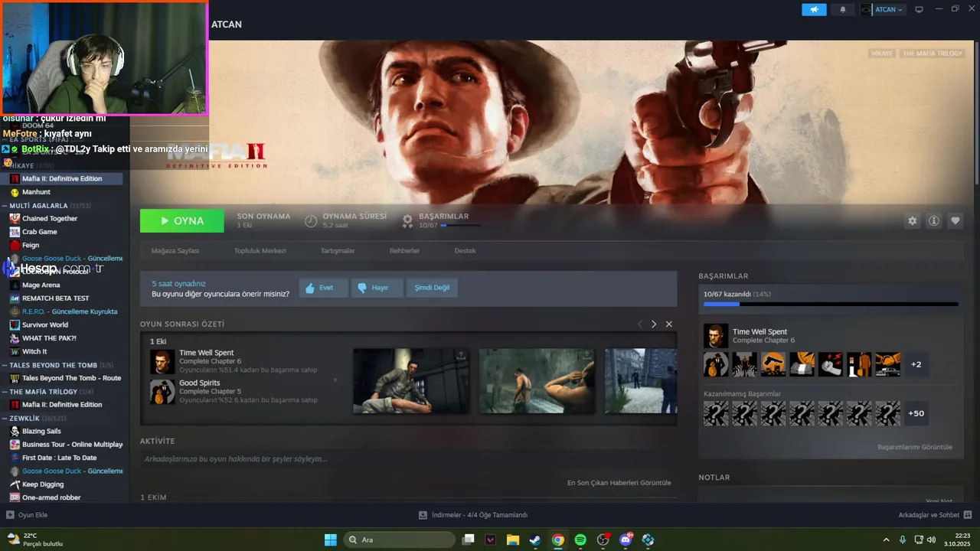The width and height of the screenshot is (980, 551).
Task: Select Blazing Sails in the library
Action: pyautogui.click(x=41, y=431)
